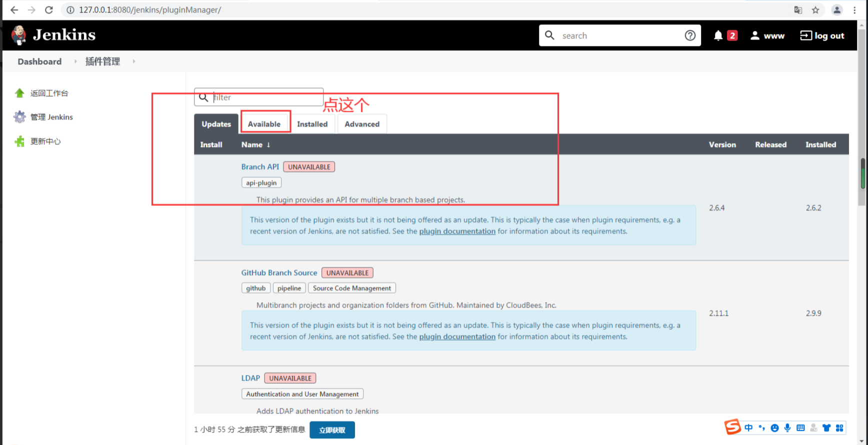
Task: Click the UNAVAILABLE badge beside LDAP
Action: coord(290,378)
